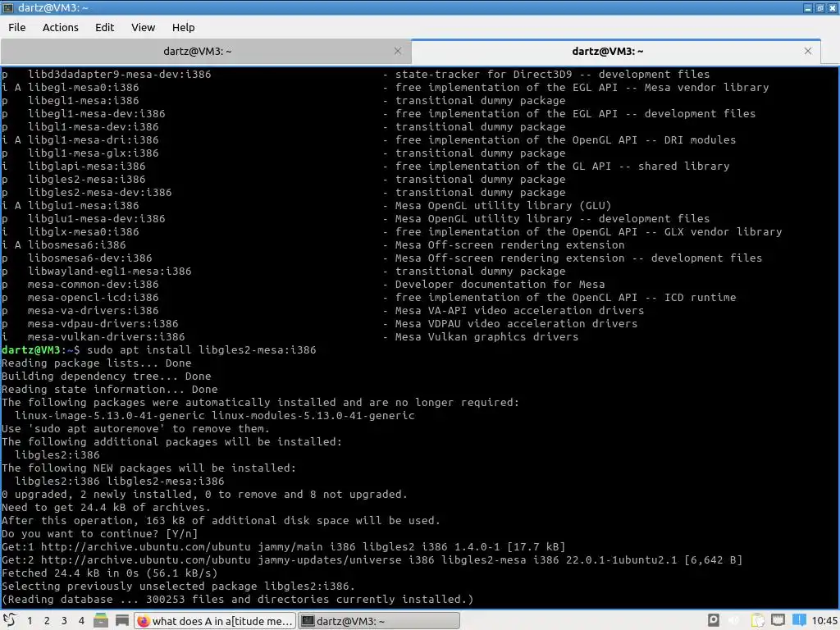
Task: Switch to workspace 4
Action: point(81,621)
